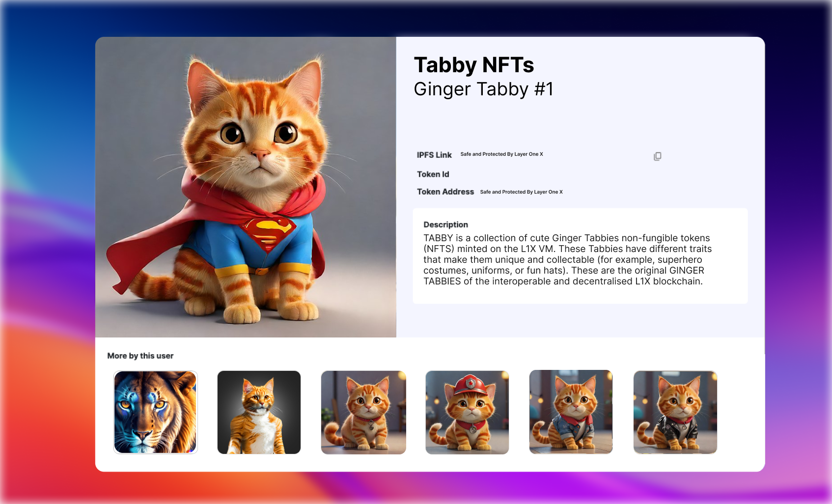Click the description paragraph starting 'TABBY is a collection'
Screen dimensions: 832x504
coord(568,259)
